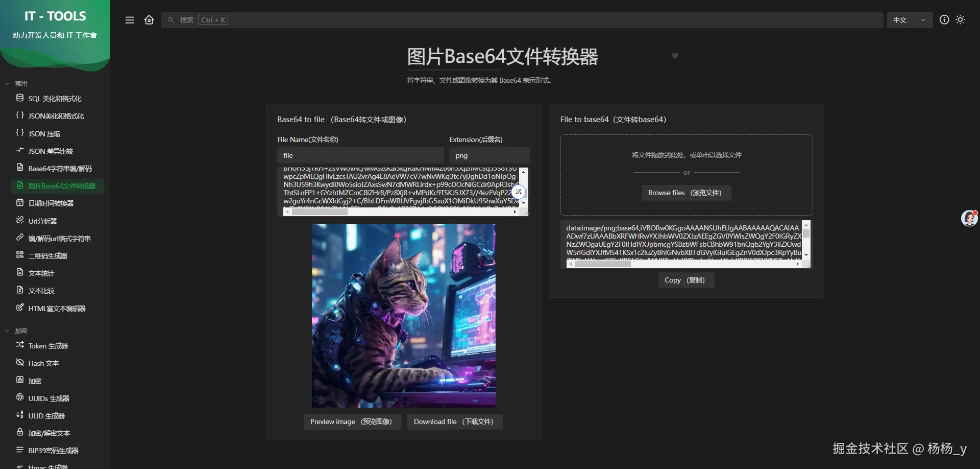Click the file drop zone area
980x469 pixels.
click(x=687, y=175)
